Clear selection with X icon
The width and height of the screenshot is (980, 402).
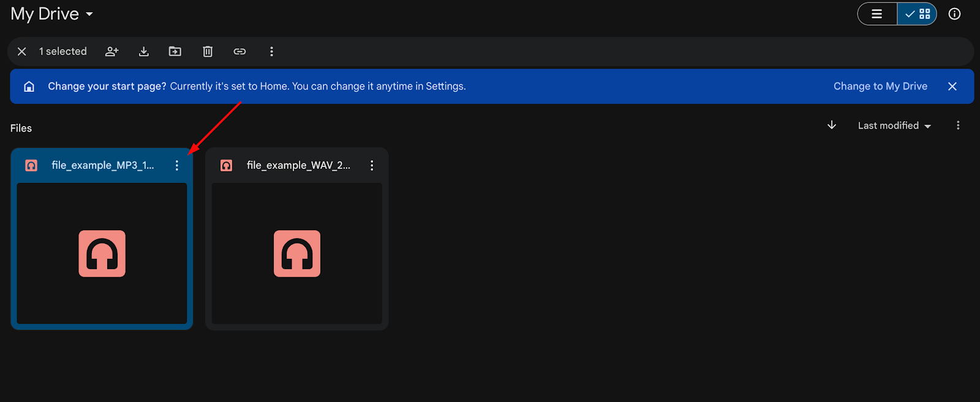[x=22, y=51]
